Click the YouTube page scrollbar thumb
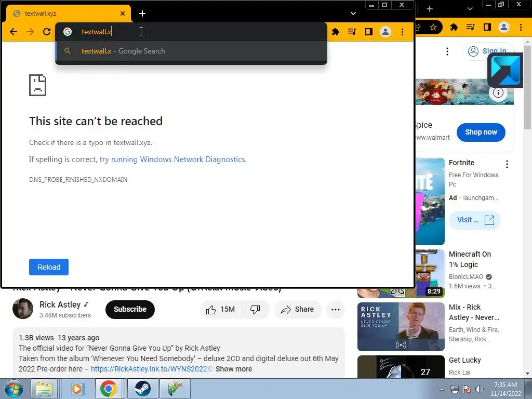532x399 pixels. 527,87
